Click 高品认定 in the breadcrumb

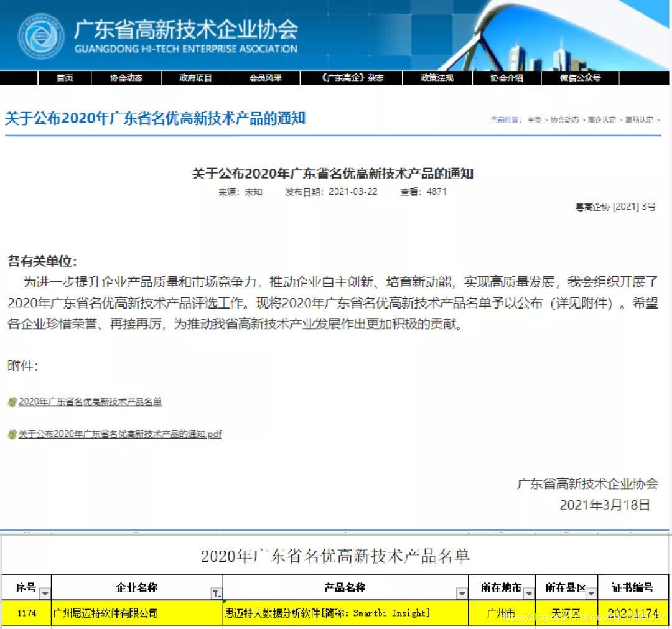pos(639,120)
